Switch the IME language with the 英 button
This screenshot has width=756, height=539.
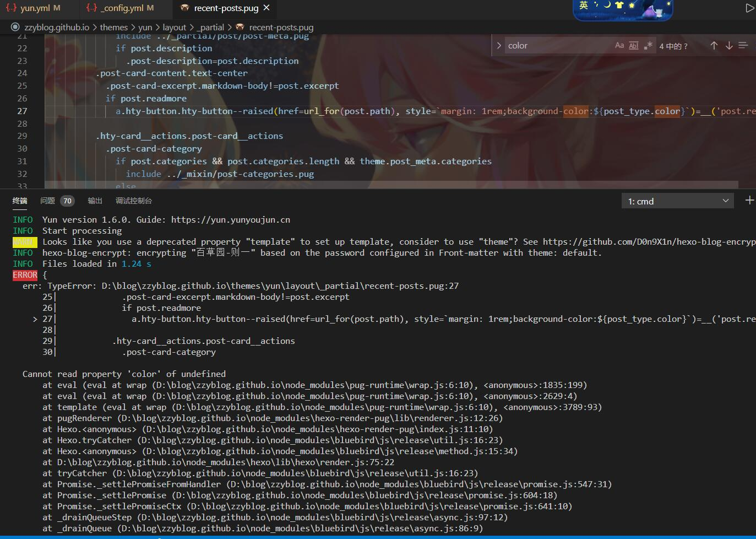point(584,5)
